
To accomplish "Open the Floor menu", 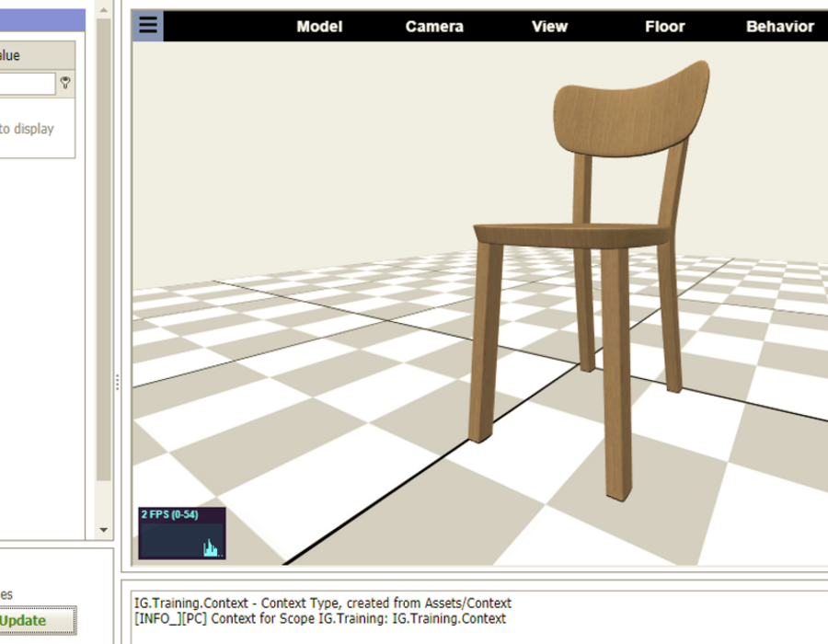I will click(665, 27).
